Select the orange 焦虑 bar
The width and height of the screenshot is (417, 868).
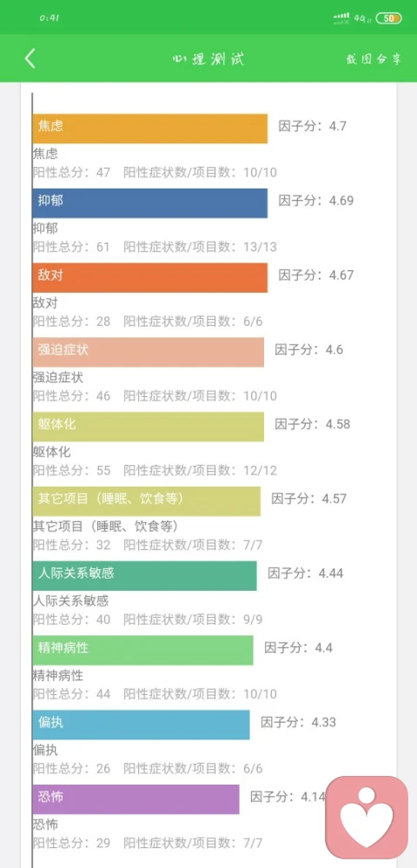149,129
